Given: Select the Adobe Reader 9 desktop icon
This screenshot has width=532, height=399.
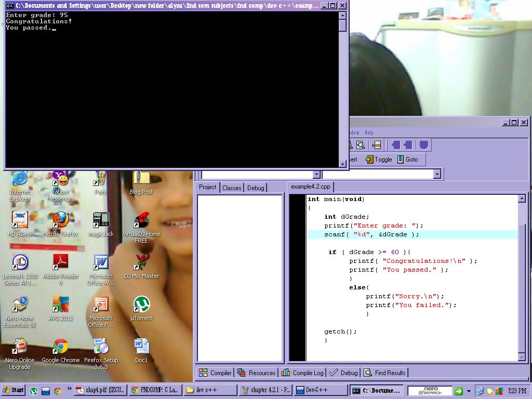Looking at the screenshot, I should (61, 270).
